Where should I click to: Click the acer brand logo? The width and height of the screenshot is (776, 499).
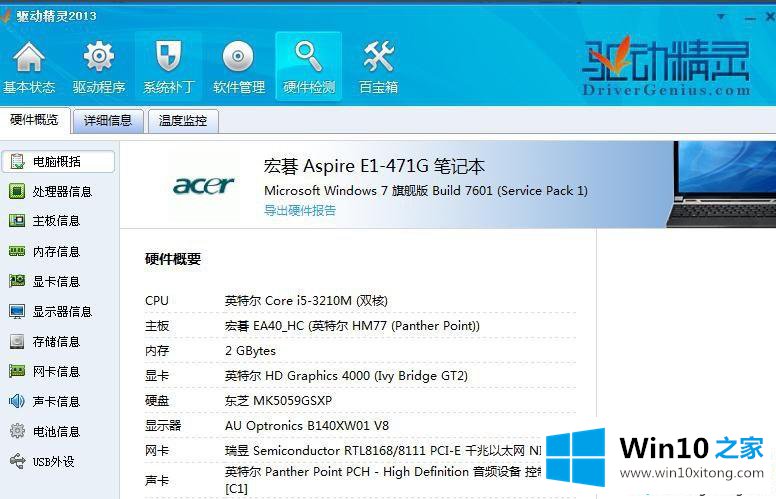pyautogui.click(x=203, y=186)
